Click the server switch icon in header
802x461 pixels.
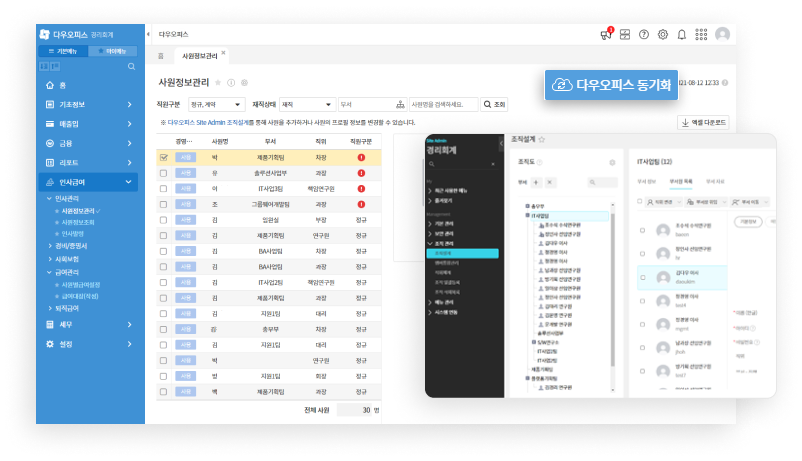(625, 34)
